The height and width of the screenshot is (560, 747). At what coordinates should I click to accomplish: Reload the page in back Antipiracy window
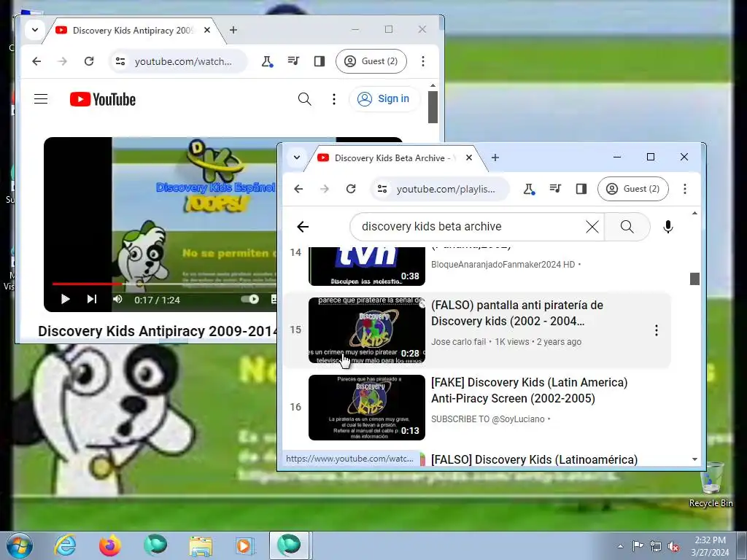coord(88,61)
